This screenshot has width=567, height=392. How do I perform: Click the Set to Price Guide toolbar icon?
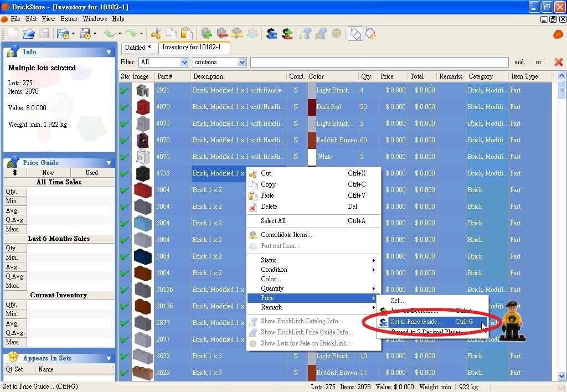coord(271,34)
